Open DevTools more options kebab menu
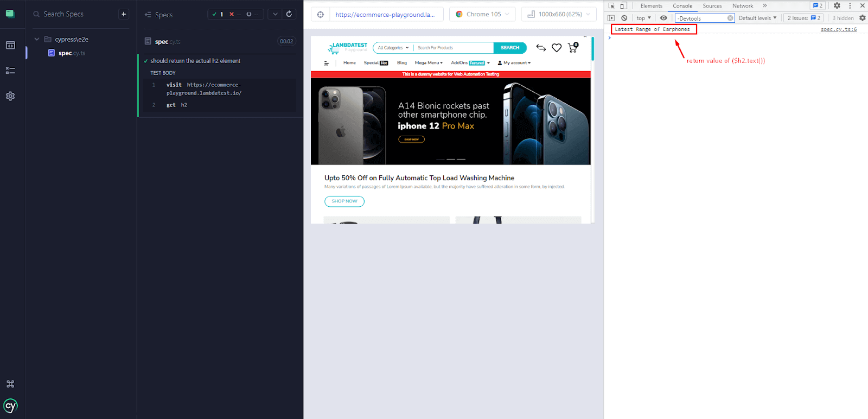Image resolution: width=868 pixels, height=419 pixels. [850, 5]
